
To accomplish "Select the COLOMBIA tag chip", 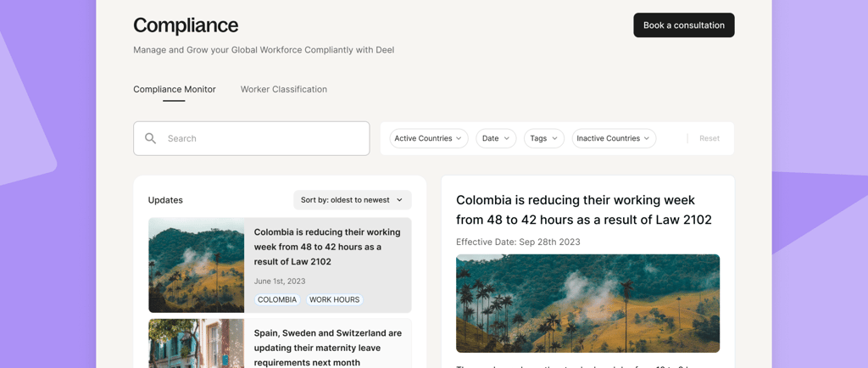I will (277, 299).
